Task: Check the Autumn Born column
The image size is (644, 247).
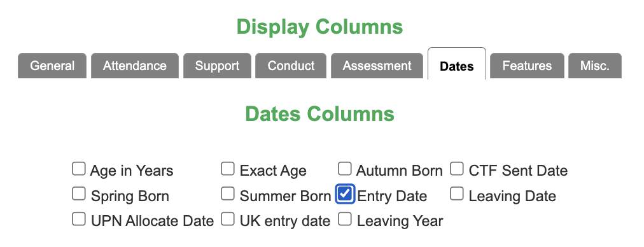Action: [345, 169]
